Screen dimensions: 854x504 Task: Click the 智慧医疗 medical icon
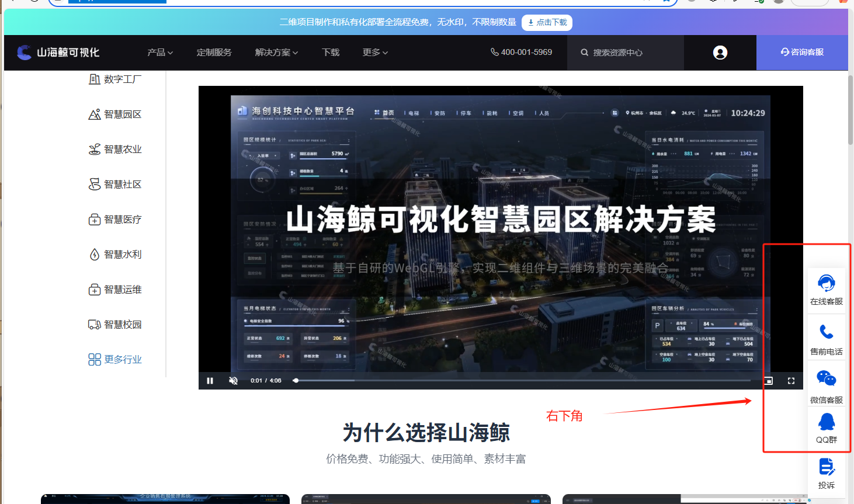[x=94, y=220]
